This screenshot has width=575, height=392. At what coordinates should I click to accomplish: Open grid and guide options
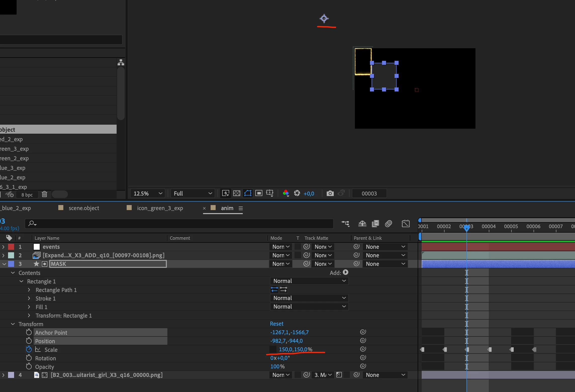(x=270, y=193)
